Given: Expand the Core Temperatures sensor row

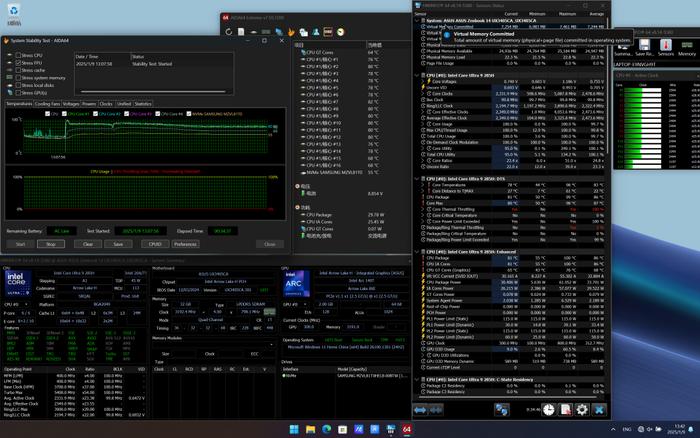Looking at the screenshot, I should tap(423, 185).
